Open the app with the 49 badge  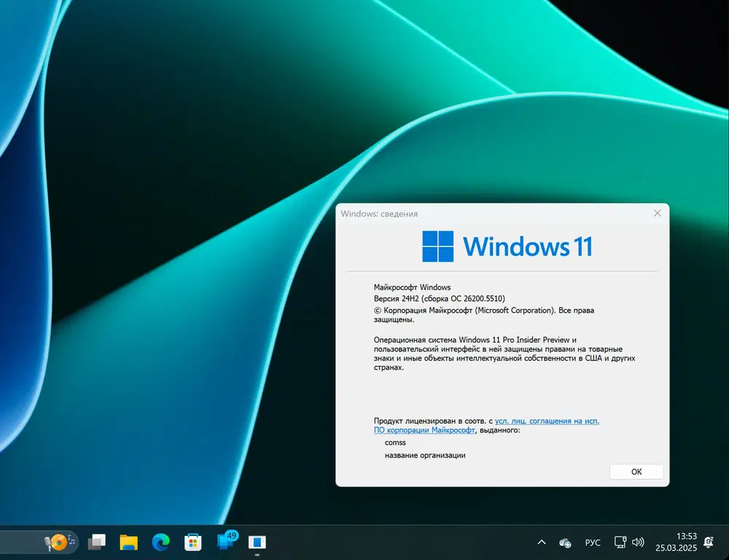tap(226, 541)
